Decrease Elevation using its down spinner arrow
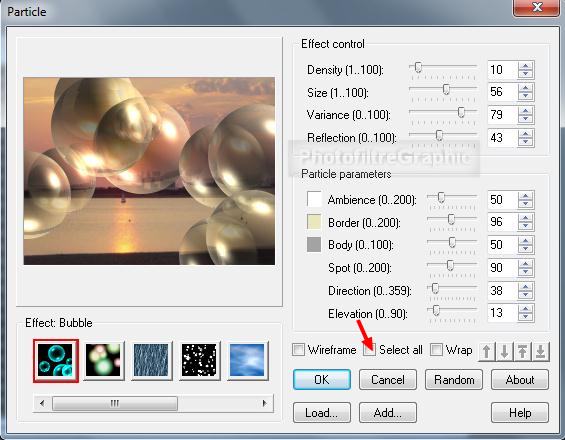This screenshot has height=440, width=565. pyautogui.click(x=526, y=317)
